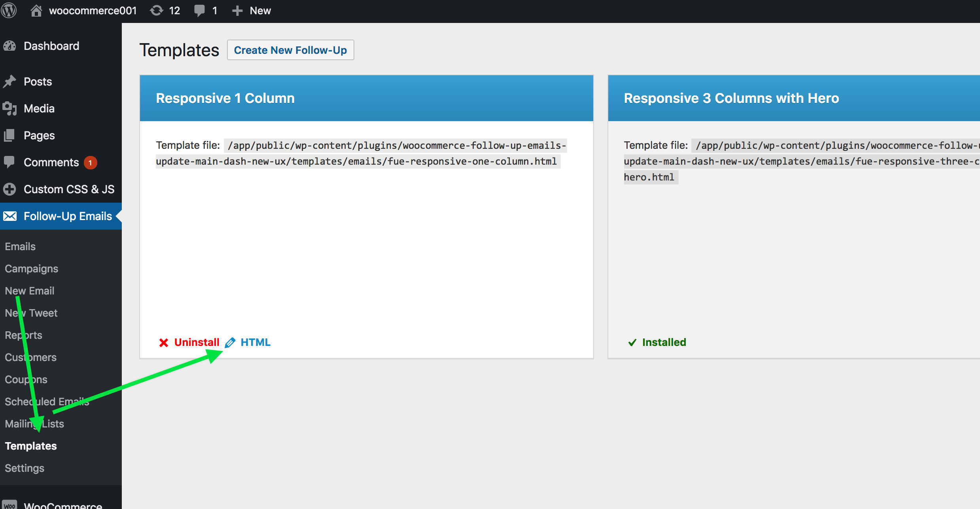
Task: Click the Comments speech bubble sidebar icon
Action: pos(9,162)
